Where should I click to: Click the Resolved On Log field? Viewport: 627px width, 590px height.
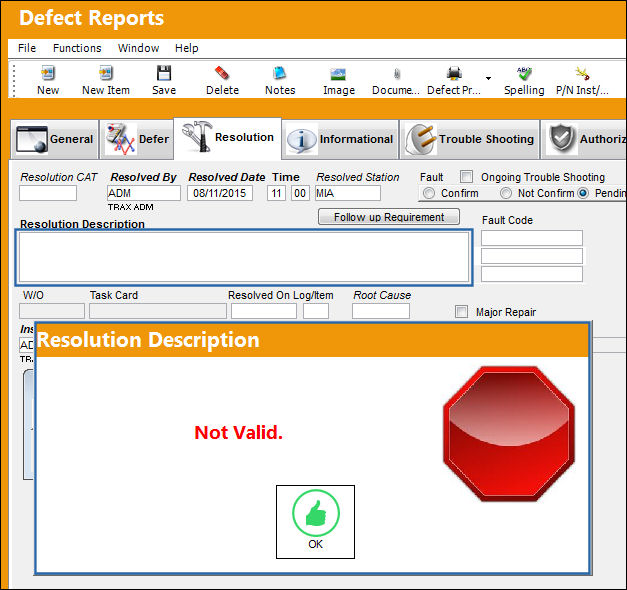[264, 311]
